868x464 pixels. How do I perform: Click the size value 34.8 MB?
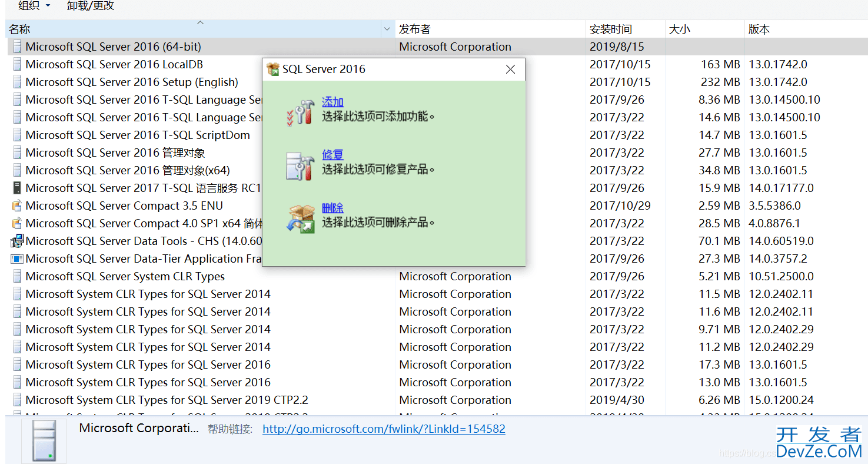pyautogui.click(x=719, y=171)
